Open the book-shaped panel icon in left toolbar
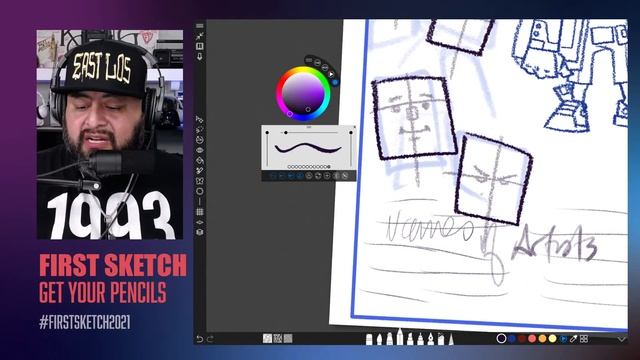640x360 pixels. pyautogui.click(x=200, y=46)
